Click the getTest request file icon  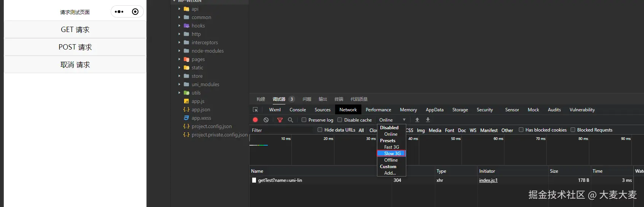(x=254, y=180)
